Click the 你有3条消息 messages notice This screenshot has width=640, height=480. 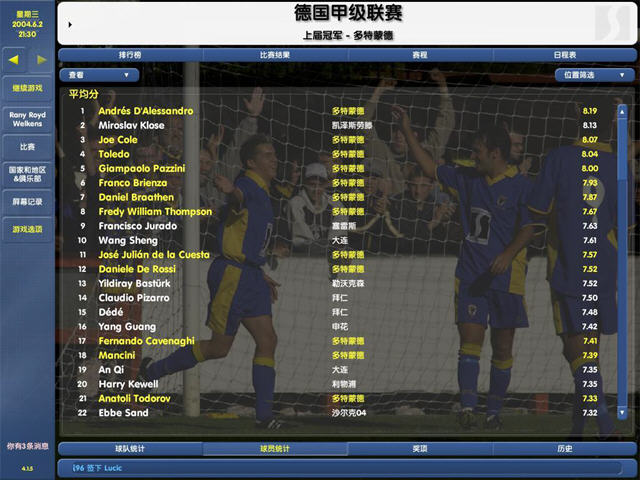click(27, 445)
